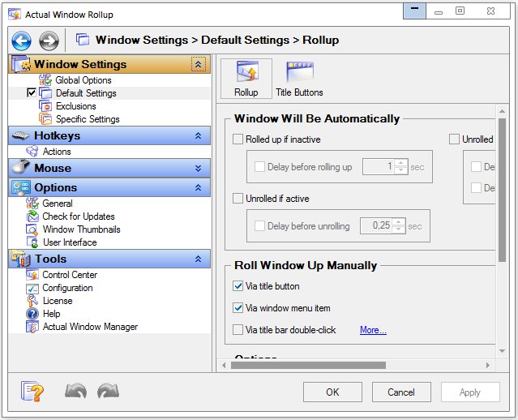The height and width of the screenshot is (420, 518).
Task: Go forward with the gray arrow button
Action: click(49, 41)
